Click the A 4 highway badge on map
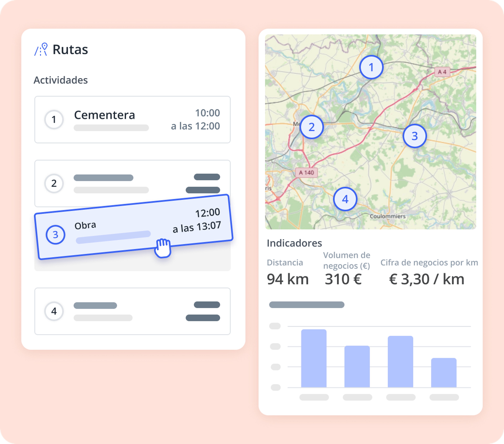Image resolution: width=504 pixels, height=444 pixels. [442, 72]
